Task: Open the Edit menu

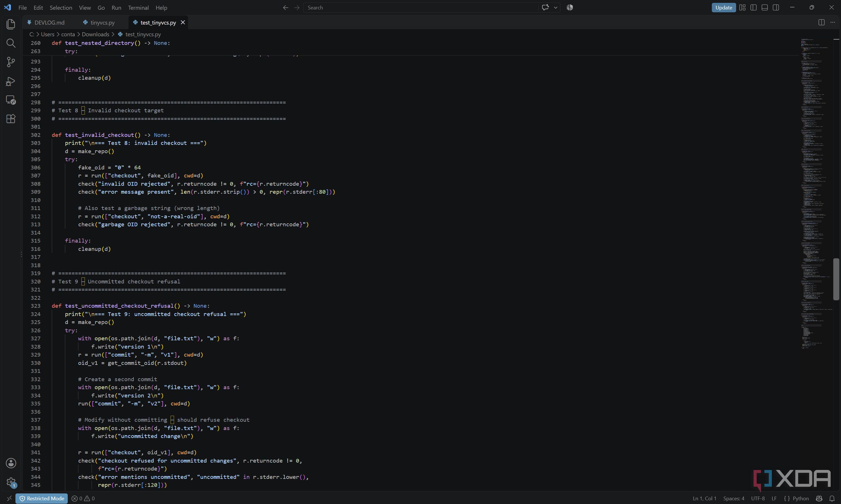Action: point(38,7)
